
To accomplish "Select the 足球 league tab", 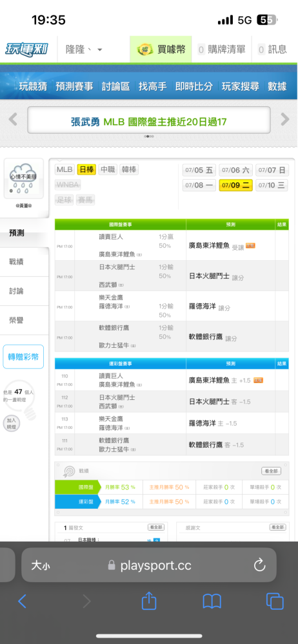I will click(x=65, y=200).
